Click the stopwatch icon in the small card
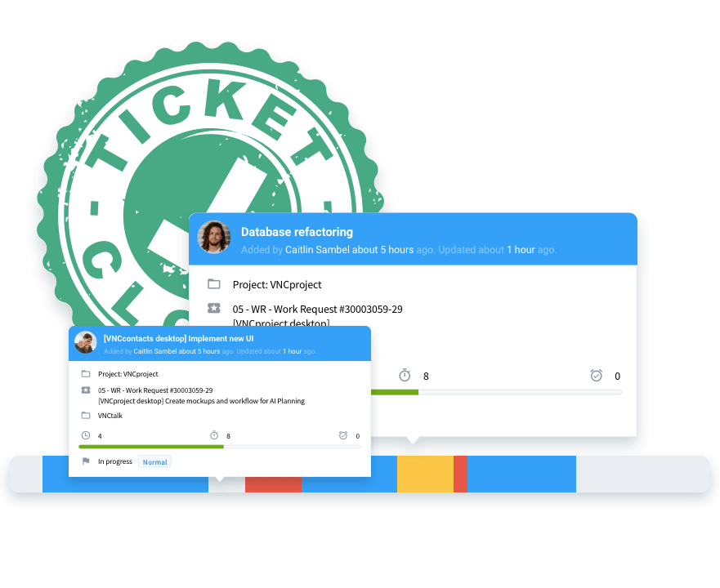This screenshot has width=720, height=588. pos(214,435)
